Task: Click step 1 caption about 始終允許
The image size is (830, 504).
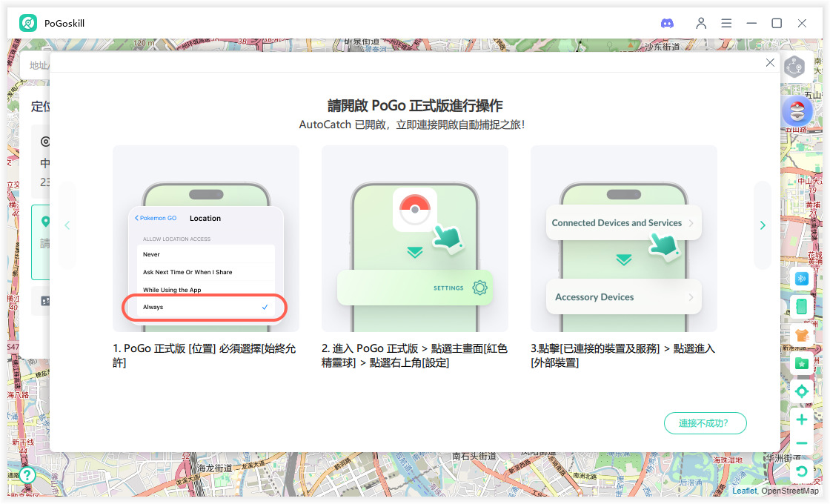Action: (x=205, y=355)
